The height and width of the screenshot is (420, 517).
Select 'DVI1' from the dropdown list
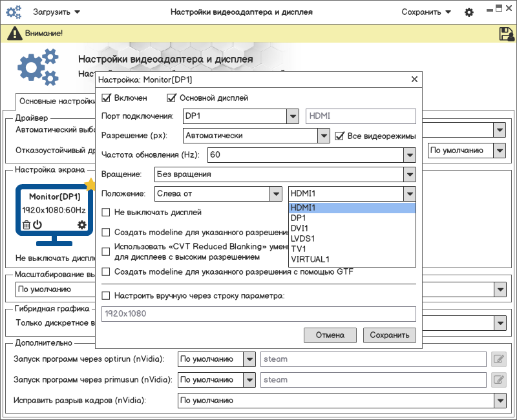click(x=299, y=229)
